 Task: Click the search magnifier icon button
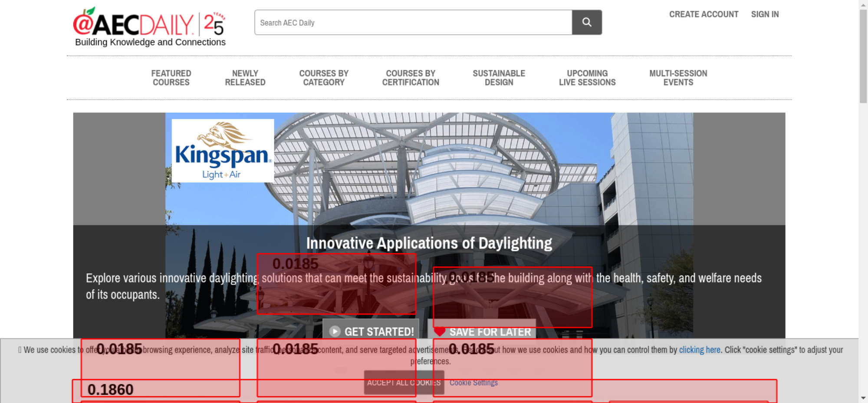pyautogui.click(x=586, y=22)
